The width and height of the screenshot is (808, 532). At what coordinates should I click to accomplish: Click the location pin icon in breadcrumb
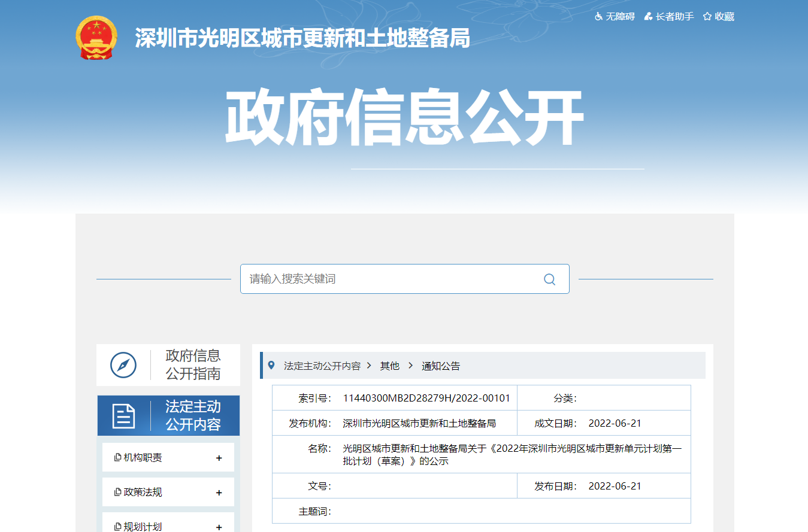point(271,366)
